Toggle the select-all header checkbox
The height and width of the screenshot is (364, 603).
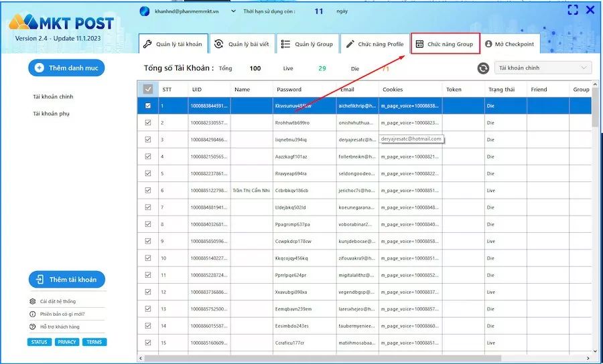tap(148, 89)
